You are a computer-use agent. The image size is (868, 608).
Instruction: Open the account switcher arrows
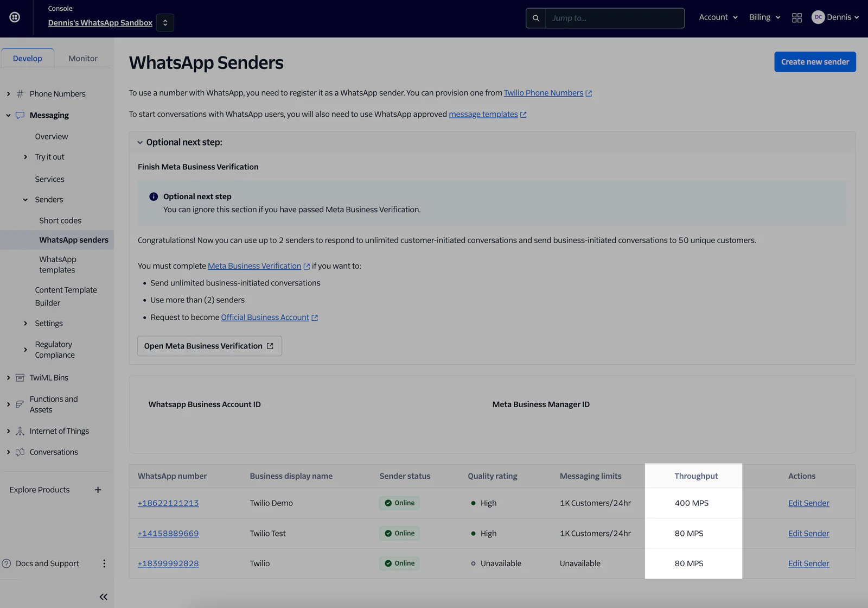[x=165, y=23]
